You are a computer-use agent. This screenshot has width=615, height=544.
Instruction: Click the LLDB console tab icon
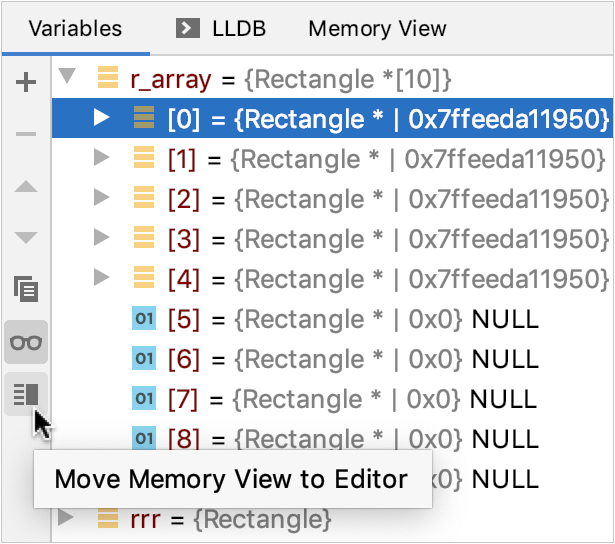pyautogui.click(x=186, y=28)
